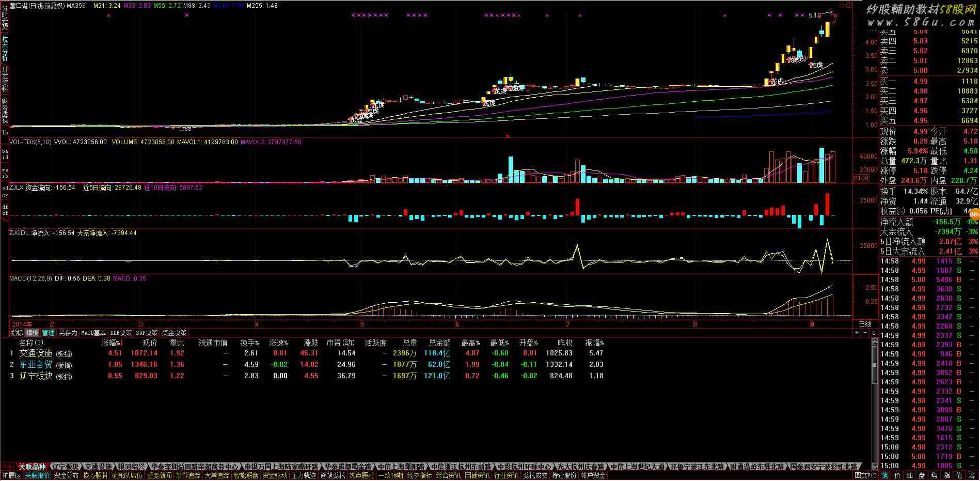Screen dimensions: 980x481
Task: Apply the 资金决策 template
Action: [174, 333]
